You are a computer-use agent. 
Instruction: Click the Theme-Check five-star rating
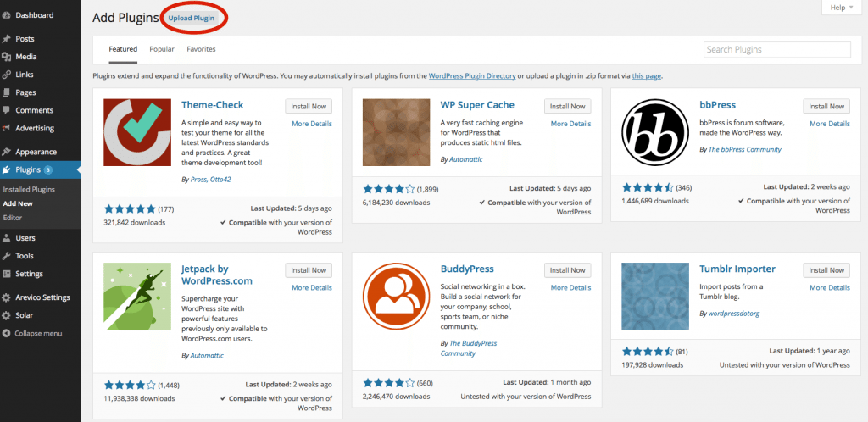pyautogui.click(x=130, y=208)
